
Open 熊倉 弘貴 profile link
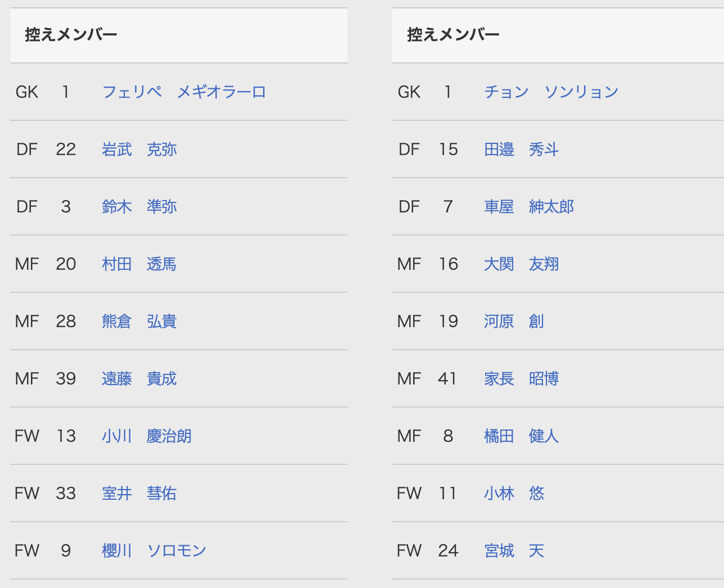click(x=139, y=321)
